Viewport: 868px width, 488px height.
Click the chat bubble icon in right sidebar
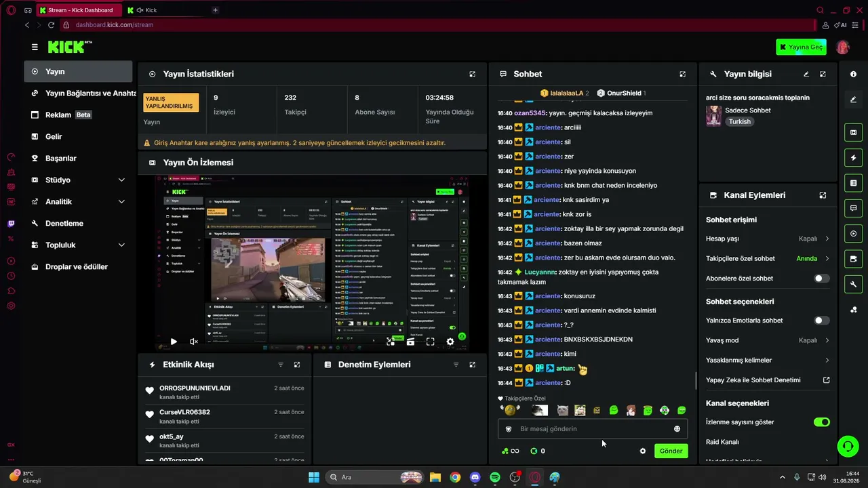pos(853,208)
